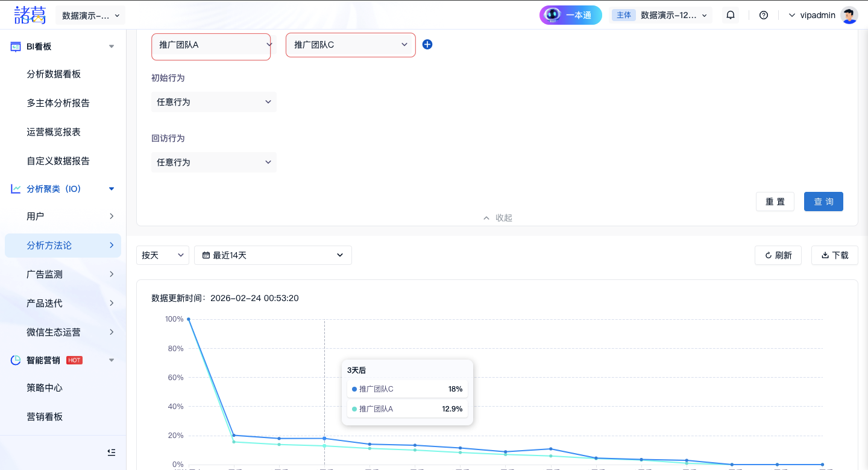The image size is (868, 470).
Task: Open the 最近14天 date range picker
Action: (272, 255)
